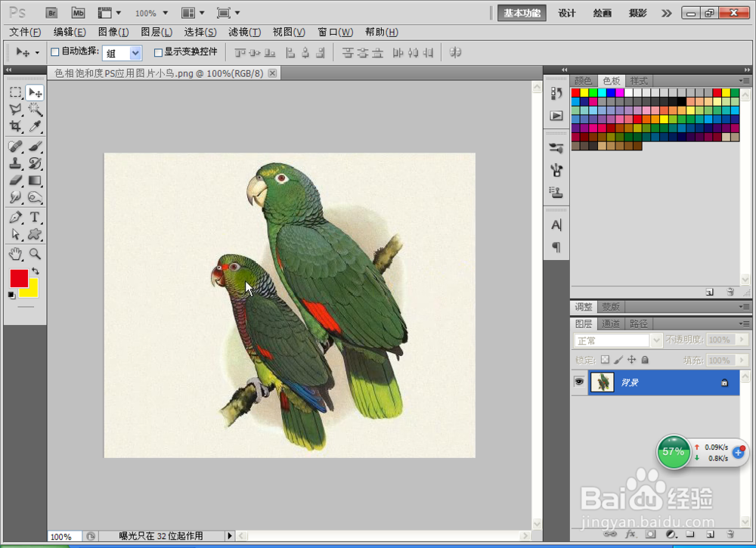Reset default foreground and background colors

[11, 295]
